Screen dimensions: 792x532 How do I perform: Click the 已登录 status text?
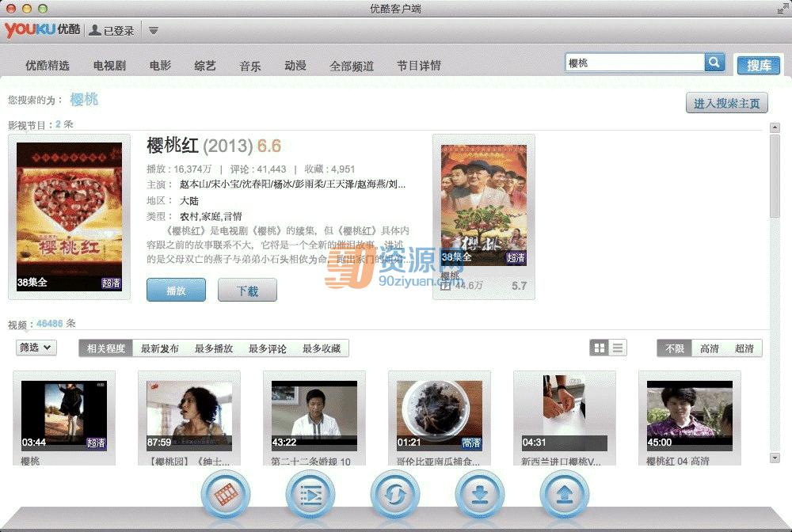[x=119, y=31]
